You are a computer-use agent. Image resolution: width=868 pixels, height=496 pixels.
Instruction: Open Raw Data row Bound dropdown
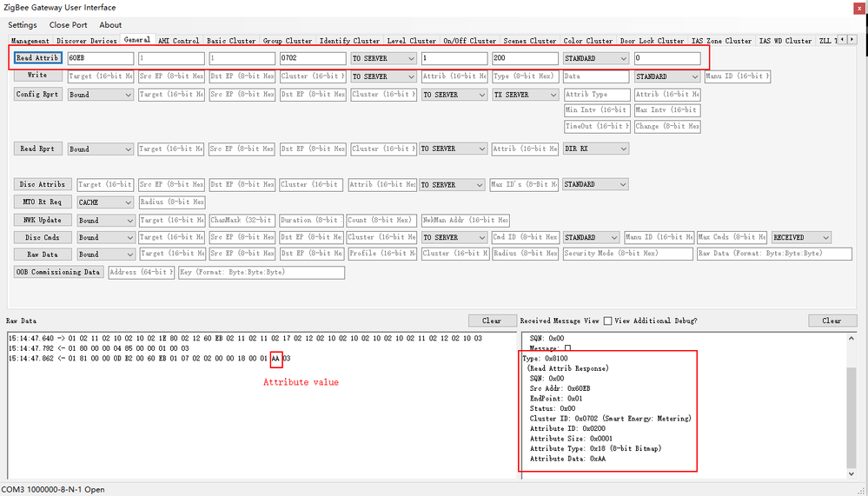point(106,255)
